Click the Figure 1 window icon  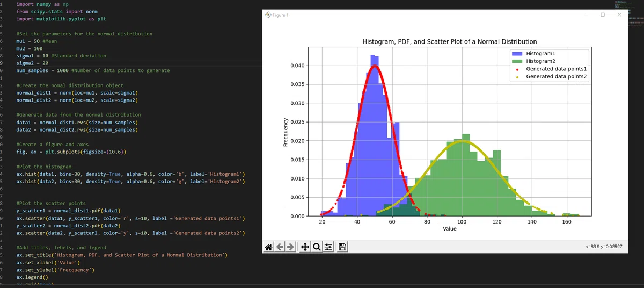click(269, 15)
